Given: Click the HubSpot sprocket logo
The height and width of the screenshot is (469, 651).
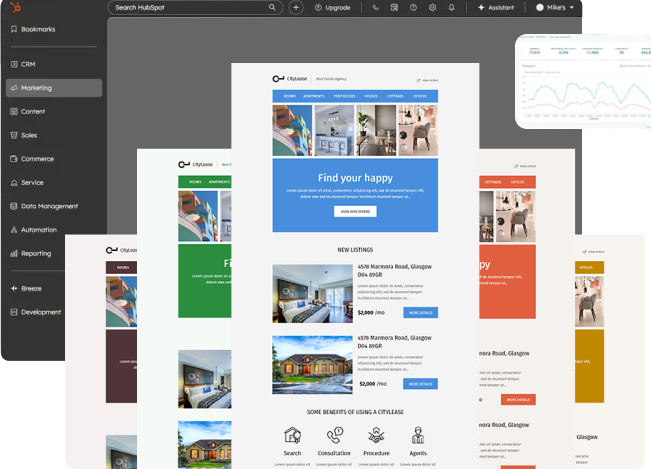Looking at the screenshot, I should click(15, 7).
